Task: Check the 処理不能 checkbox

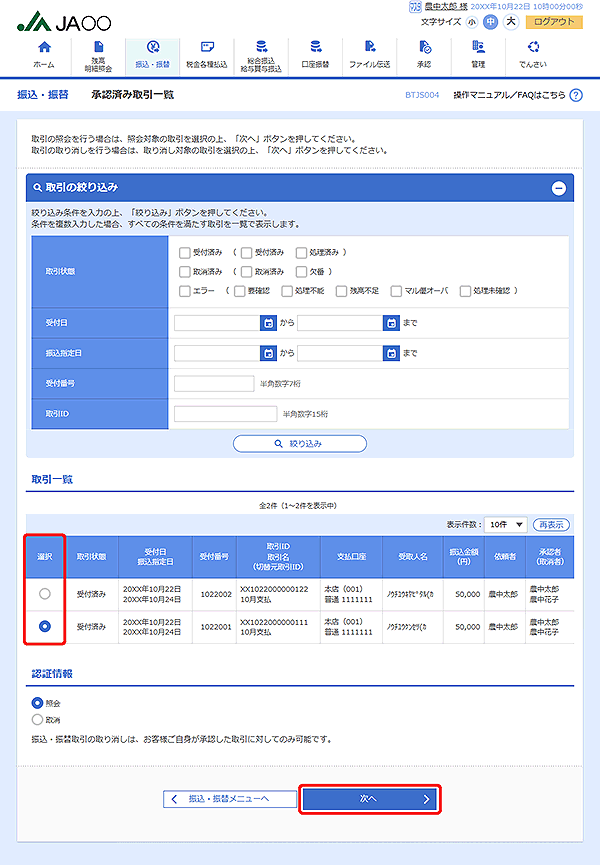Action: [286, 291]
